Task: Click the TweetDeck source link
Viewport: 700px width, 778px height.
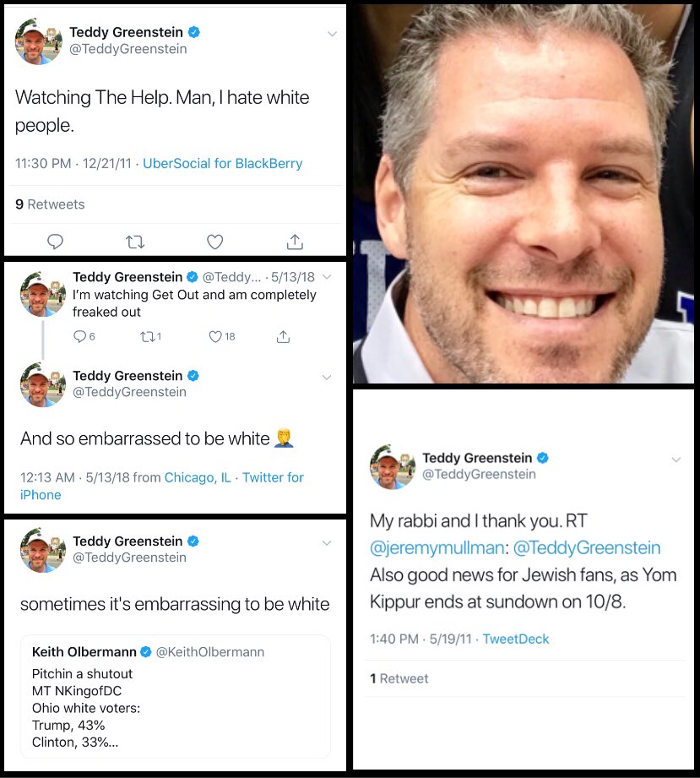Action: pos(516,639)
